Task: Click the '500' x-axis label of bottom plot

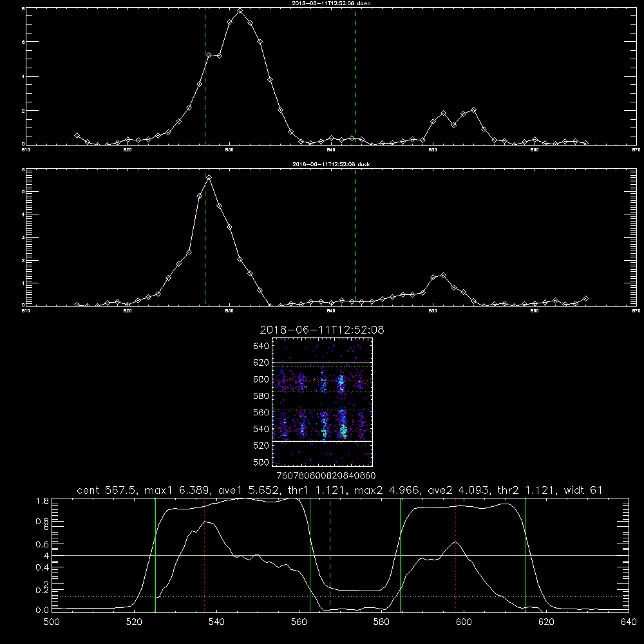Action: tap(52, 622)
